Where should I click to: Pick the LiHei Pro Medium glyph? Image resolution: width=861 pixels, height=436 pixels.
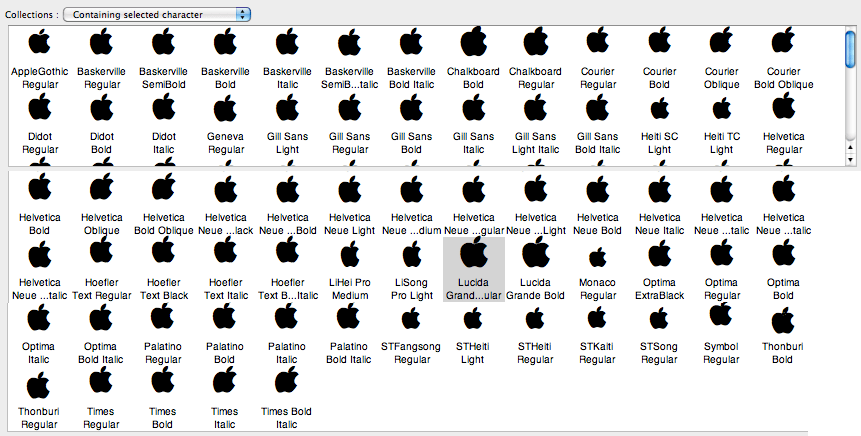349,256
